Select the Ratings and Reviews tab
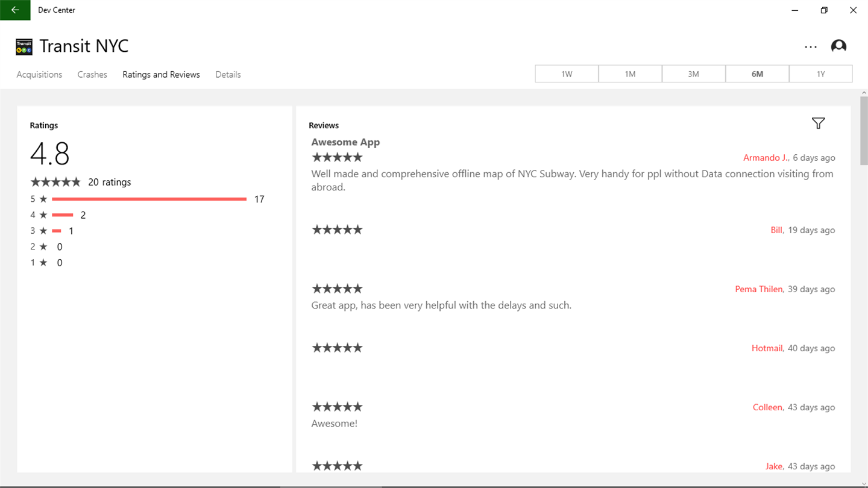868x488 pixels. pos(161,75)
